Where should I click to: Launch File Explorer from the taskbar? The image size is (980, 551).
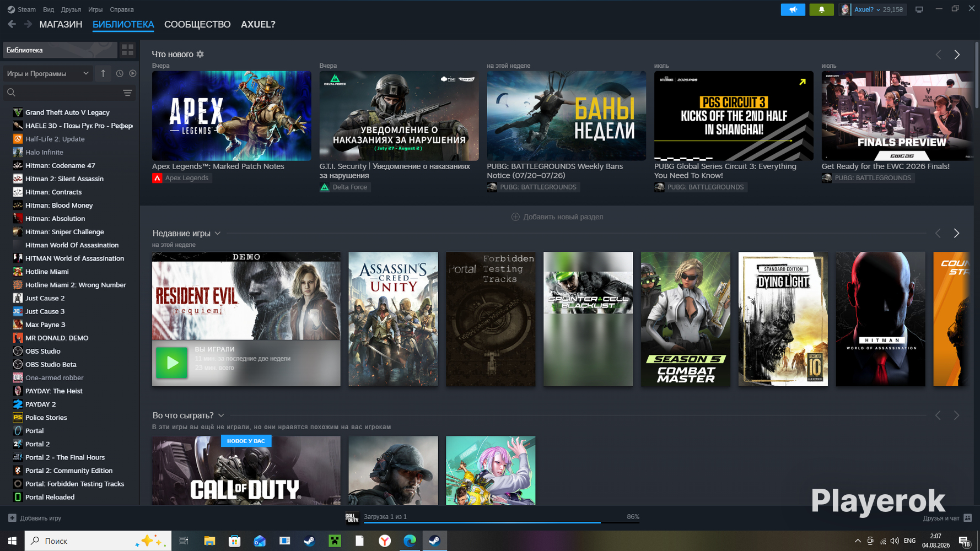[x=209, y=541]
